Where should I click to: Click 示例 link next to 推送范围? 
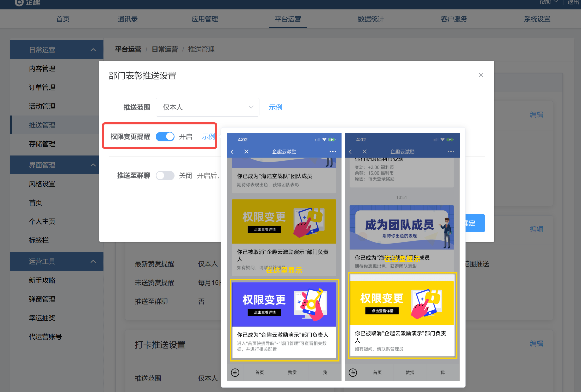[x=275, y=107]
